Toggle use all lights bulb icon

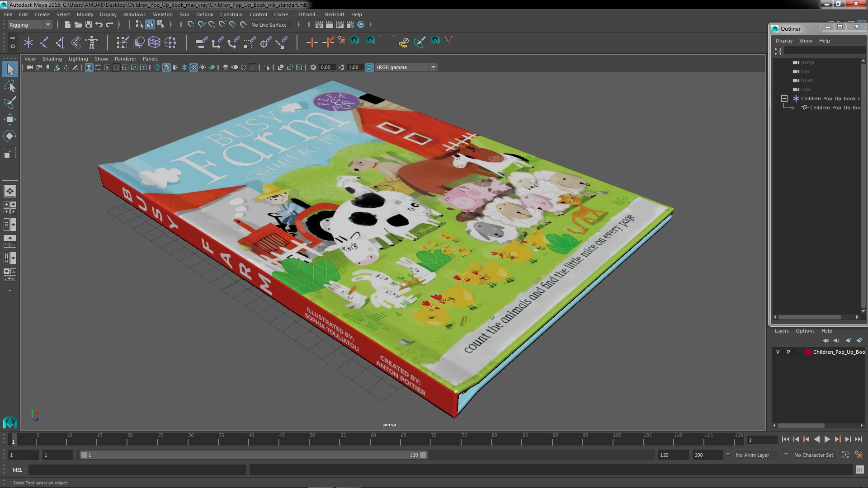pyautogui.click(x=203, y=67)
